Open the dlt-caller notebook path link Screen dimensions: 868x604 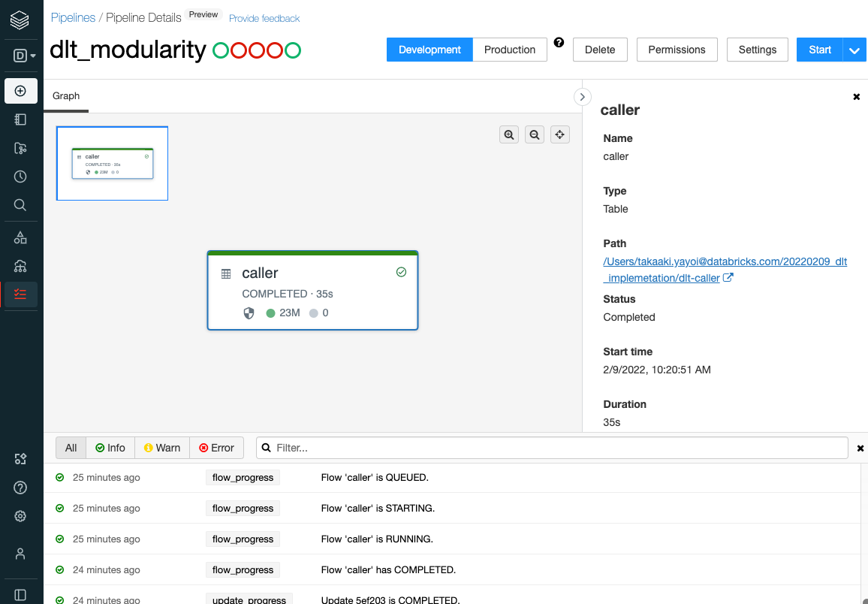pos(725,270)
